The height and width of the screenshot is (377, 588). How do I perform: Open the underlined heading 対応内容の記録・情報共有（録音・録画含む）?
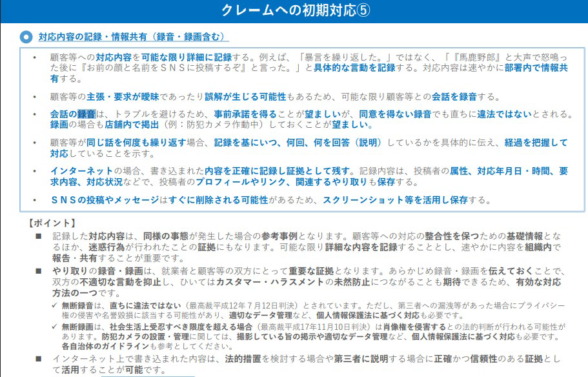click(x=134, y=37)
